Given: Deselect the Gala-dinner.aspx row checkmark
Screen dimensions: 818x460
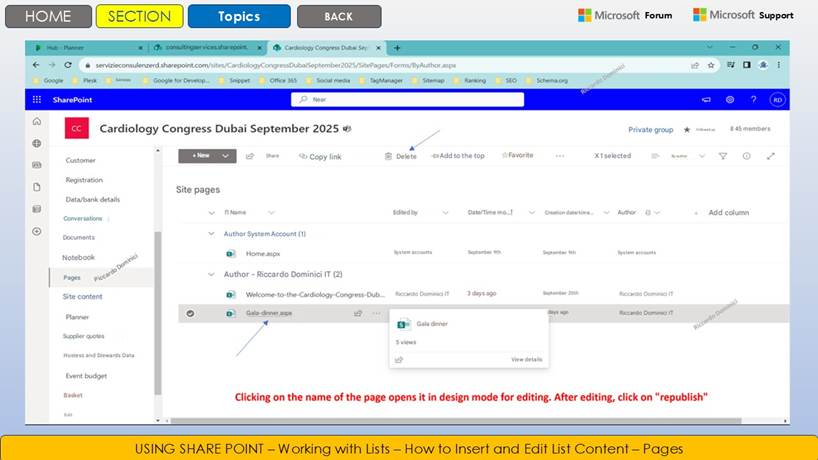Looking at the screenshot, I should (190, 313).
